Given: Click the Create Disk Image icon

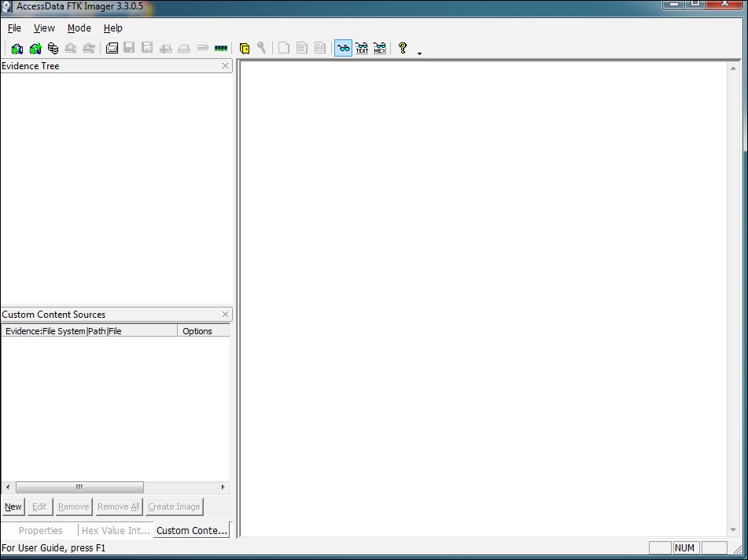Looking at the screenshot, I should coord(112,48).
